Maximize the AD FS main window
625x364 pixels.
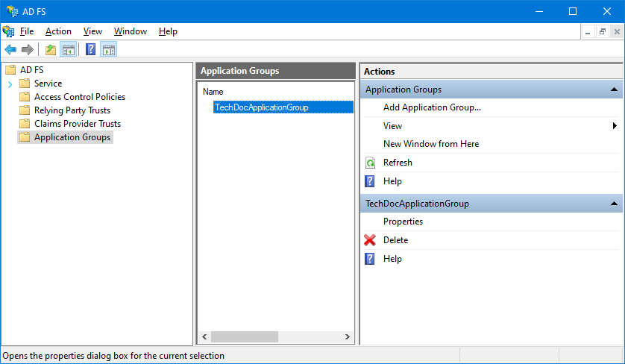click(572, 12)
